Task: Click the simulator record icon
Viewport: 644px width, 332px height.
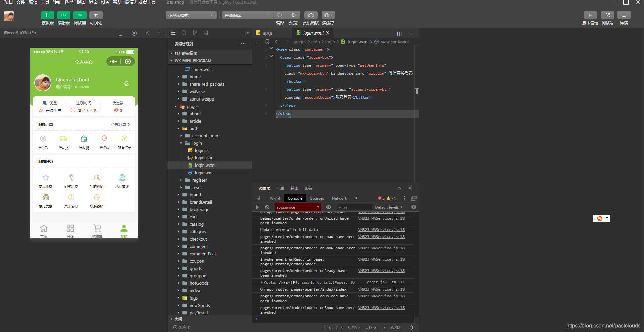Action: (x=134, y=33)
